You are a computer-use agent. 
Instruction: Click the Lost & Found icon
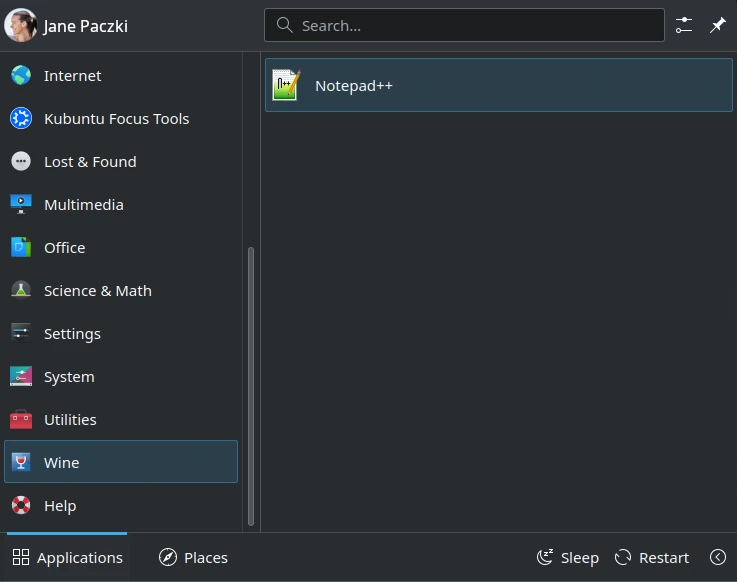point(21,162)
